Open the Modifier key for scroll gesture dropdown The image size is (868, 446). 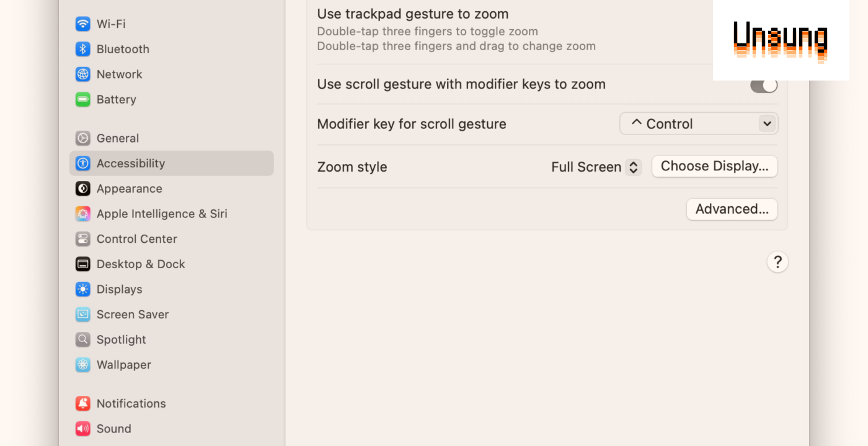[698, 123]
